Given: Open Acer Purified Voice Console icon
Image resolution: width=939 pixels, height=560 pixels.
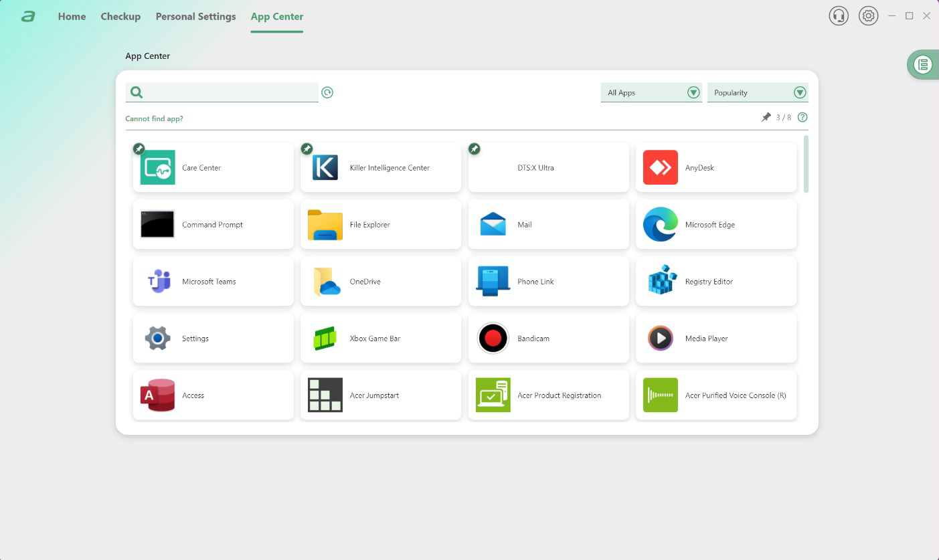Looking at the screenshot, I should point(660,395).
